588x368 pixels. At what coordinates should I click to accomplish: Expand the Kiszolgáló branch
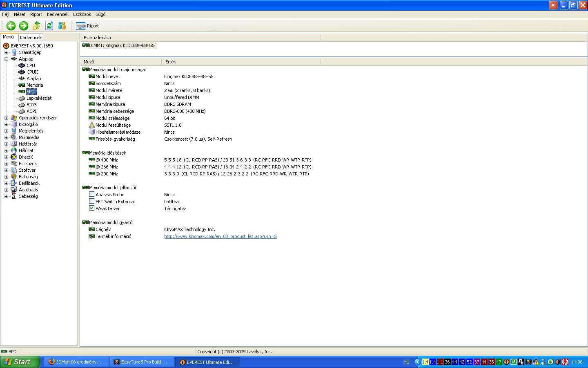click(x=6, y=124)
